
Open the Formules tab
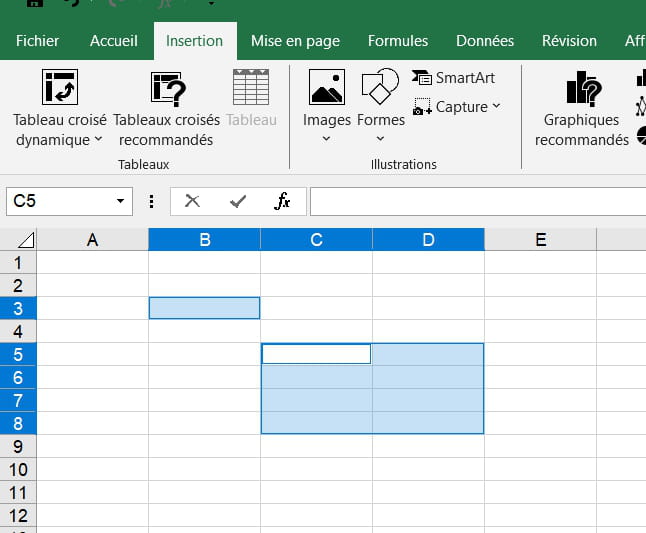397,41
